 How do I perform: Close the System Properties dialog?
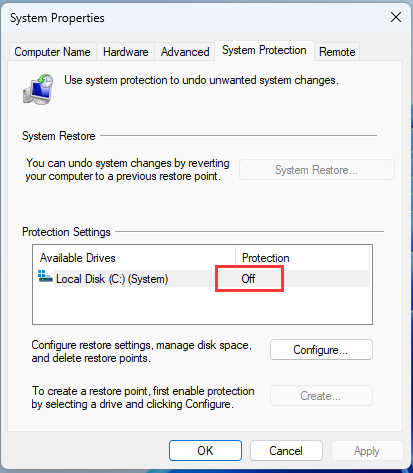click(396, 17)
